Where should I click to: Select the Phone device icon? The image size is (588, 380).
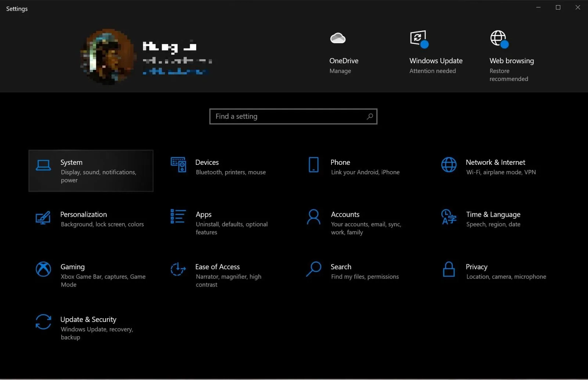click(x=313, y=165)
